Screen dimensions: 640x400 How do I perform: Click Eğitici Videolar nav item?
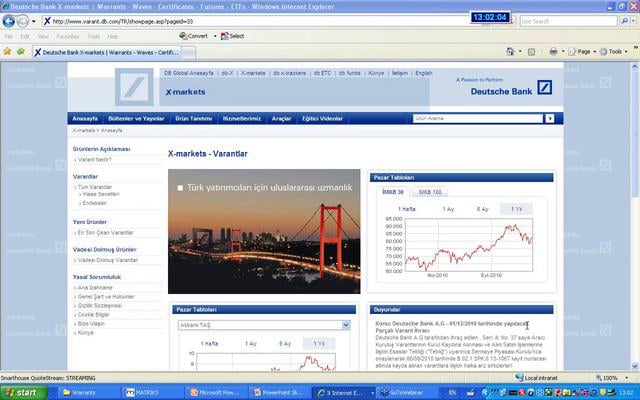322,118
